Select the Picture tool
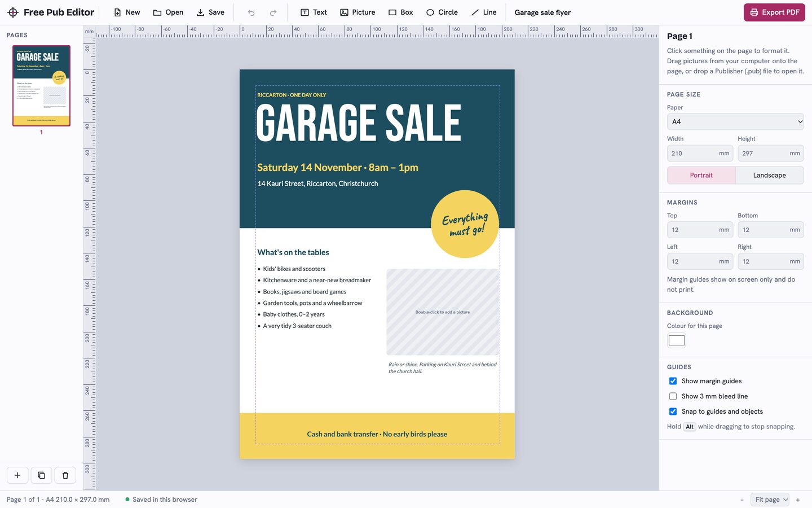The width and height of the screenshot is (812, 508). pos(358,12)
